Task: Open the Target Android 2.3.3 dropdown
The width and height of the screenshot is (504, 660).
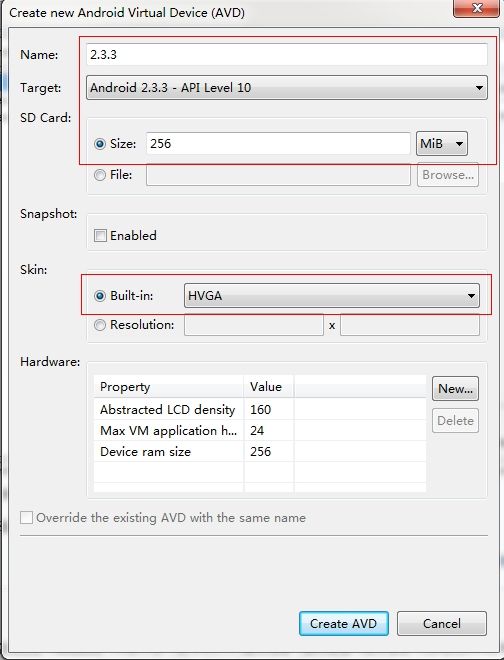Action: (287, 88)
